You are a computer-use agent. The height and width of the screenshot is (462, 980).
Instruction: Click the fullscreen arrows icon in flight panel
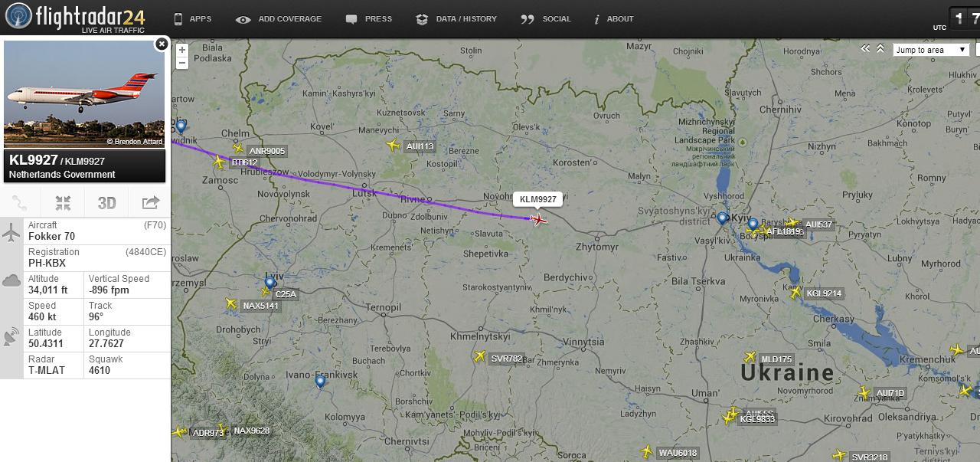(64, 203)
